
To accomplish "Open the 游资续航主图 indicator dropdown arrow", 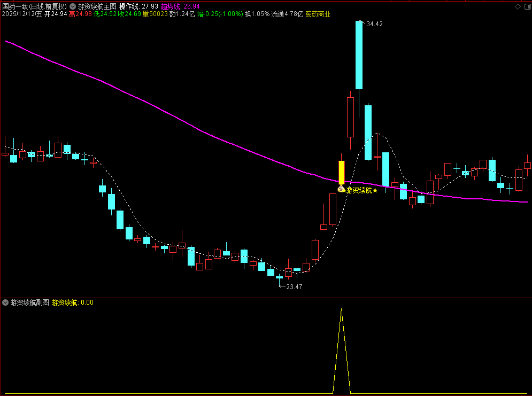I will (x=73, y=6).
